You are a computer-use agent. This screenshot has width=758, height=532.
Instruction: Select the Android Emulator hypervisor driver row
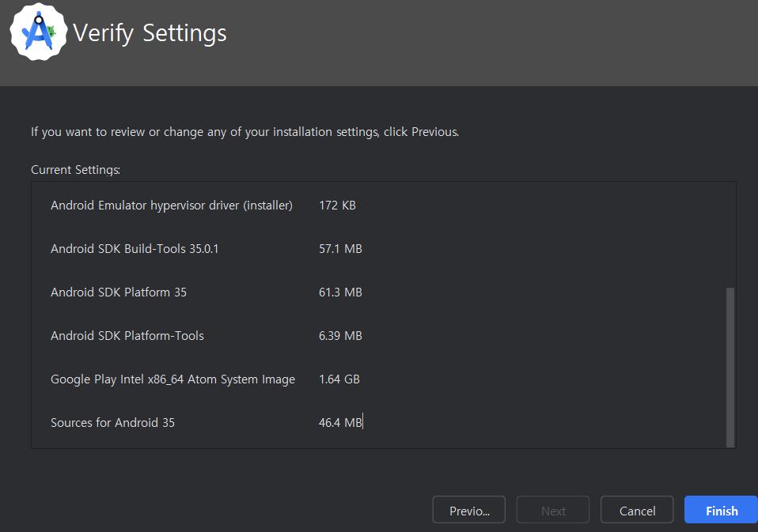172,206
